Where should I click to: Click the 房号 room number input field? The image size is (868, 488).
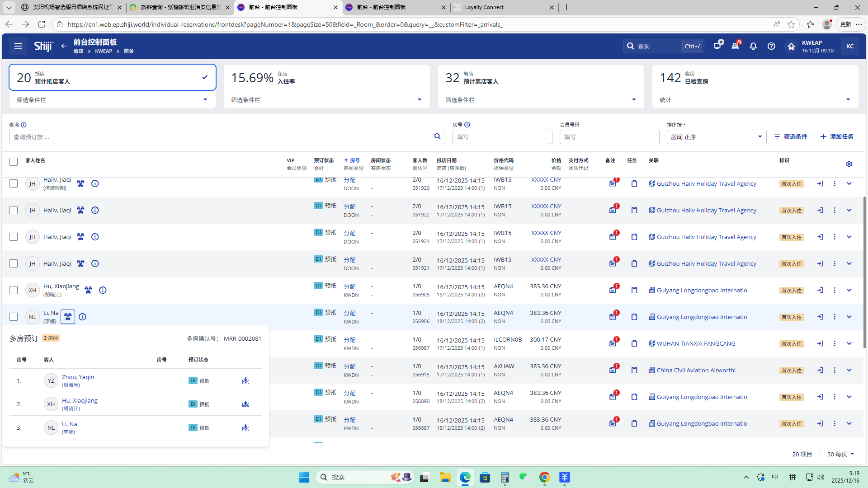pyautogui.click(x=502, y=137)
